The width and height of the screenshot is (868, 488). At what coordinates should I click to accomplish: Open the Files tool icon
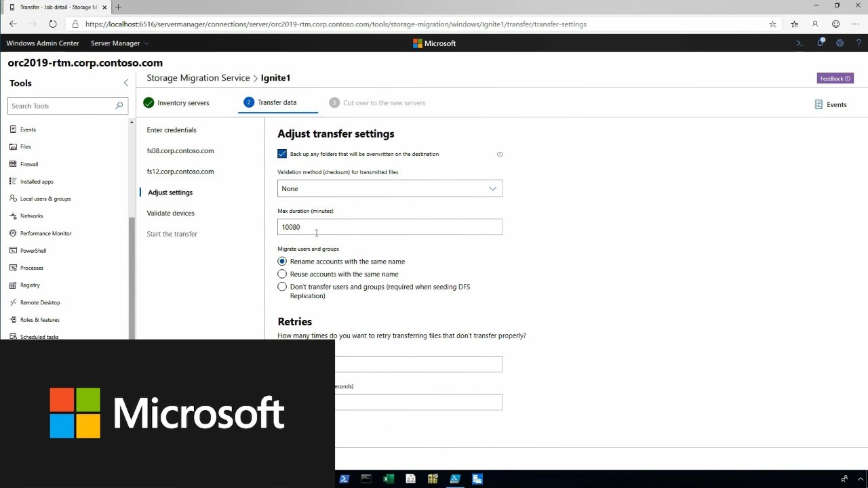(x=14, y=146)
